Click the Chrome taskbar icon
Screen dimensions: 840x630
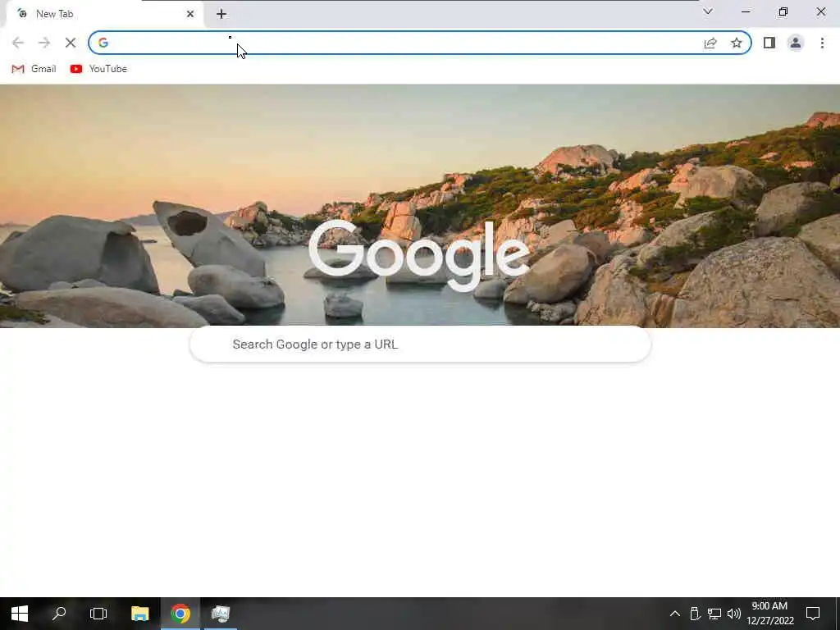pyautogui.click(x=180, y=614)
